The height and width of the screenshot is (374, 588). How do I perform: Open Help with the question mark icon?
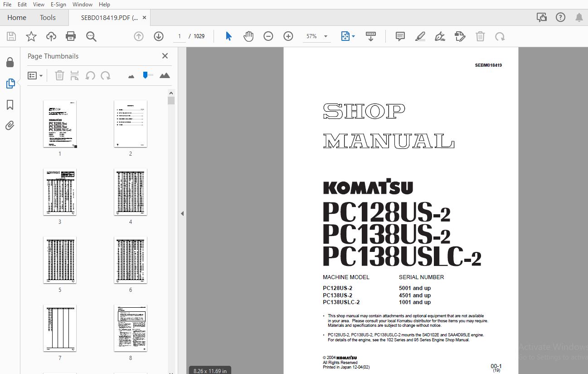click(561, 18)
